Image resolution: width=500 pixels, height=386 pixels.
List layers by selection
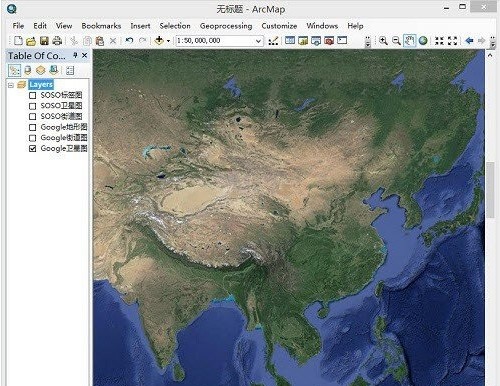(53, 70)
